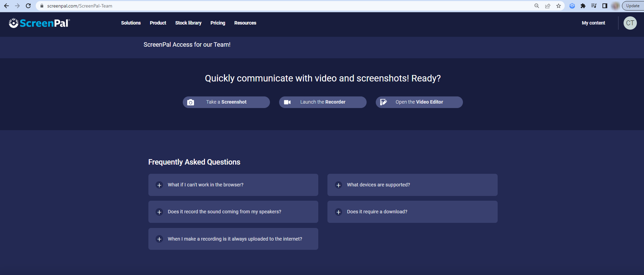Expand 'What if I can't work in the browser?'
This screenshot has height=275, width=644.
[x=233, y=185]
